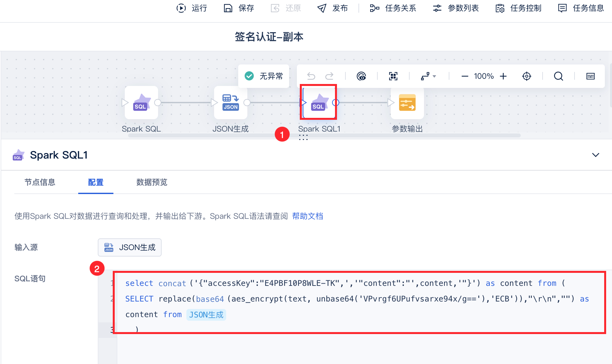
Task: Click the undo arrow in canvas toolbar
Action: coord(311,76)
